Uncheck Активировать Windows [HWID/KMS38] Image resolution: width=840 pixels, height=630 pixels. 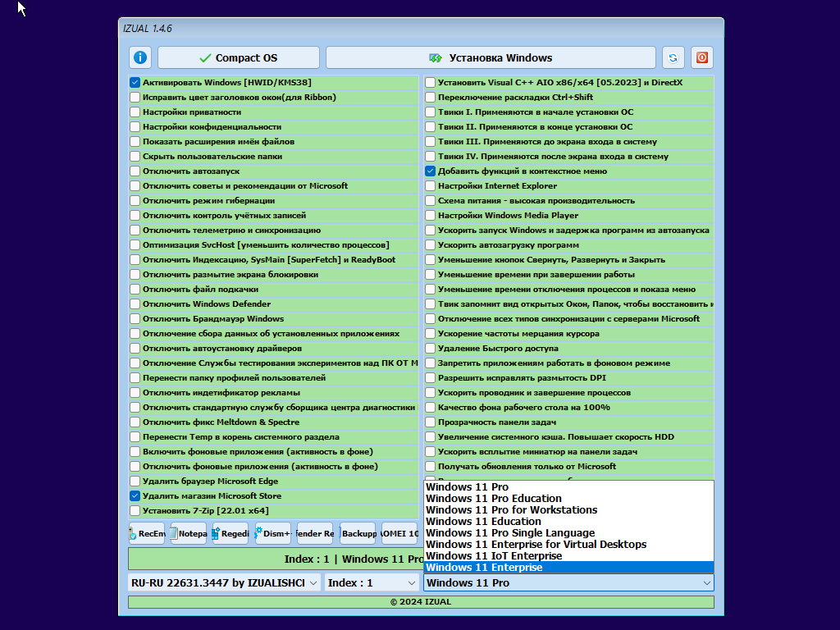(135, 83)
